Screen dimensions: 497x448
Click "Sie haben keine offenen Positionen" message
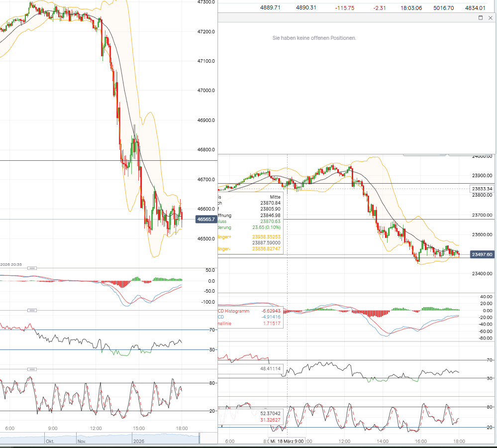[314, 38]
